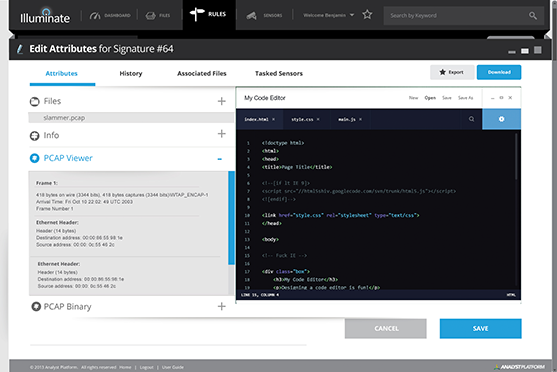557x372 pixels.
Task: Click Open in the code editor menu
Action: coord(430,98)
